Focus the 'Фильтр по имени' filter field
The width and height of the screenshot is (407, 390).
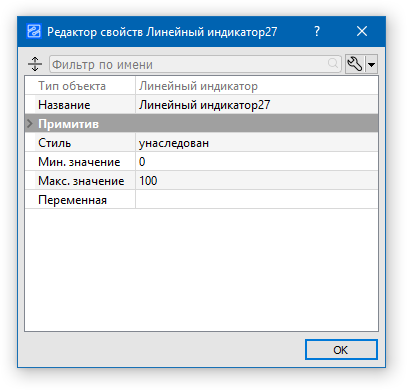click(195, 64)
